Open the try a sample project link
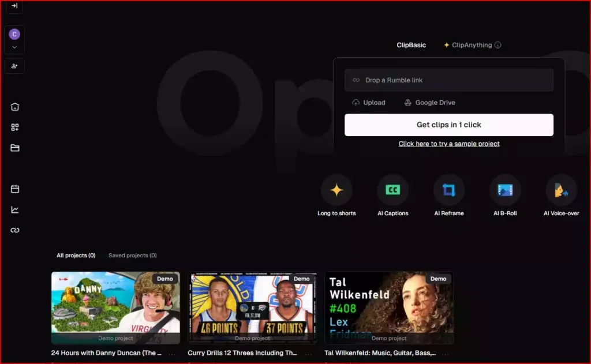 pyautogui.click(x=449, y=144)
